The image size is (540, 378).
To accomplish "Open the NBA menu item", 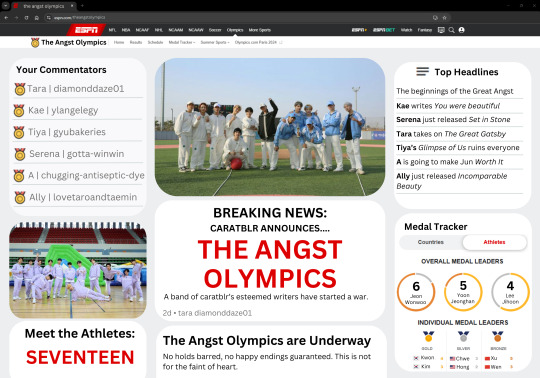I will pyautogui.click(x=126, y=30).
